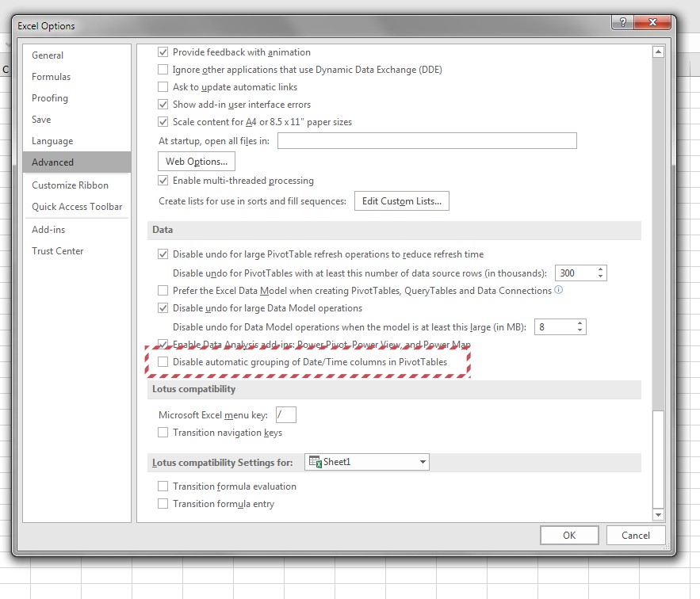
Task: Click the Help question mark button
Action: click(x=622, y=25)
